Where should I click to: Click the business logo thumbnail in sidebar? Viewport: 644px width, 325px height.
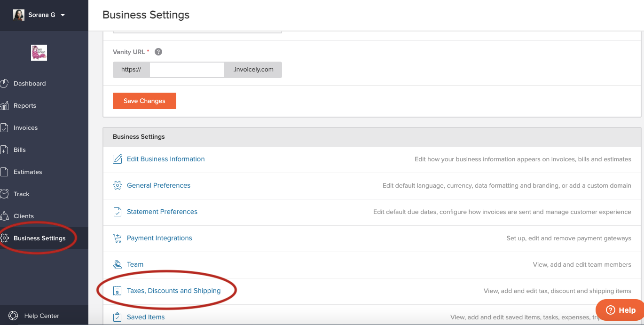(39, 53)
